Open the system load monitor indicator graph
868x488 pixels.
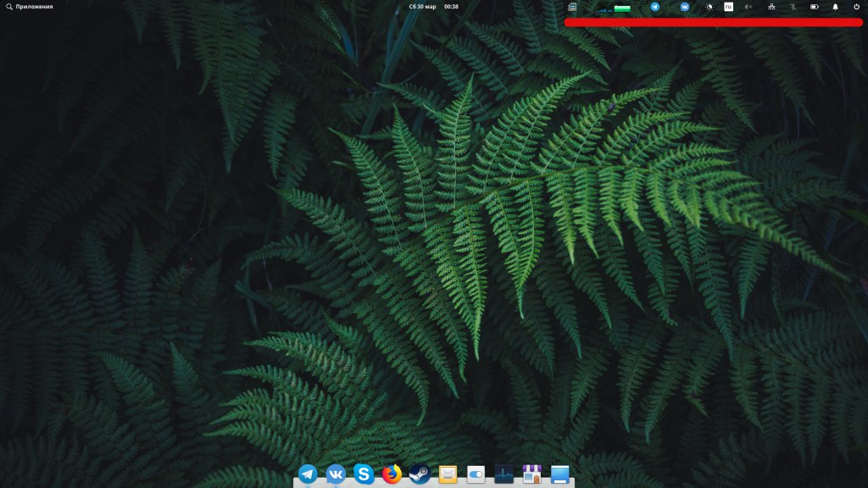(x=615, y=7)
